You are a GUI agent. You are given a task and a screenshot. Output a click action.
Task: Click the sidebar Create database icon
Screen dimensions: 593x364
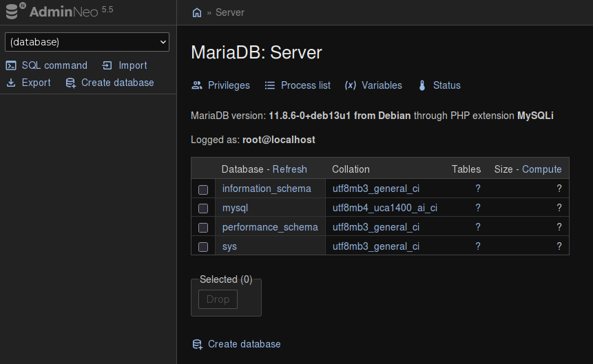(71, 83)
